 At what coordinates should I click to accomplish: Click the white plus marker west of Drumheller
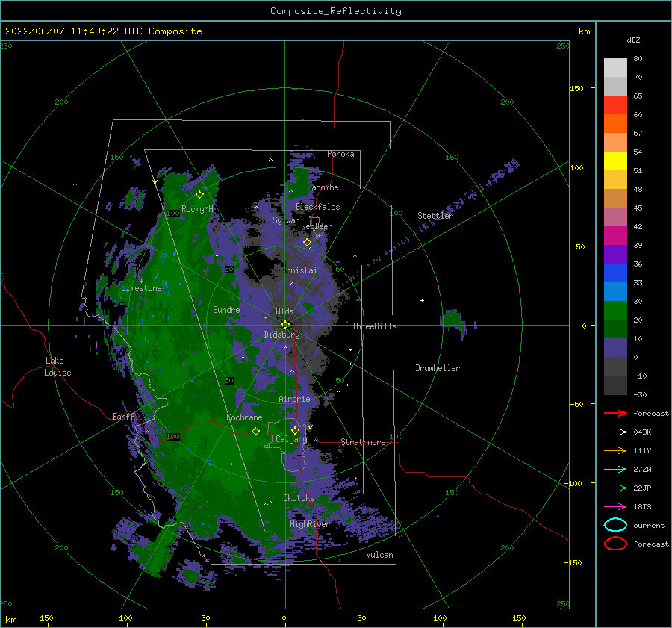[x=422, y=300]
